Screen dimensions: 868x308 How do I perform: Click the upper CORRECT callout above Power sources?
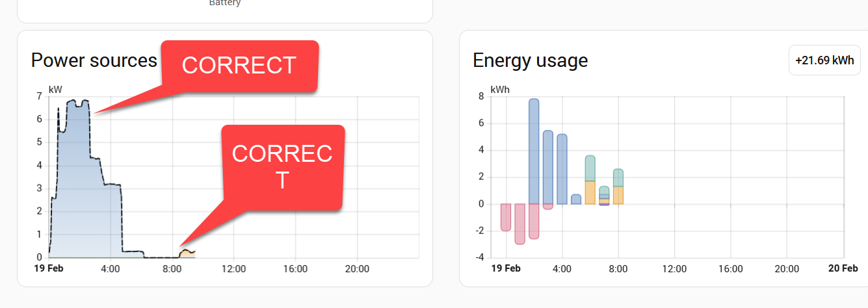(x=239, y=65)
